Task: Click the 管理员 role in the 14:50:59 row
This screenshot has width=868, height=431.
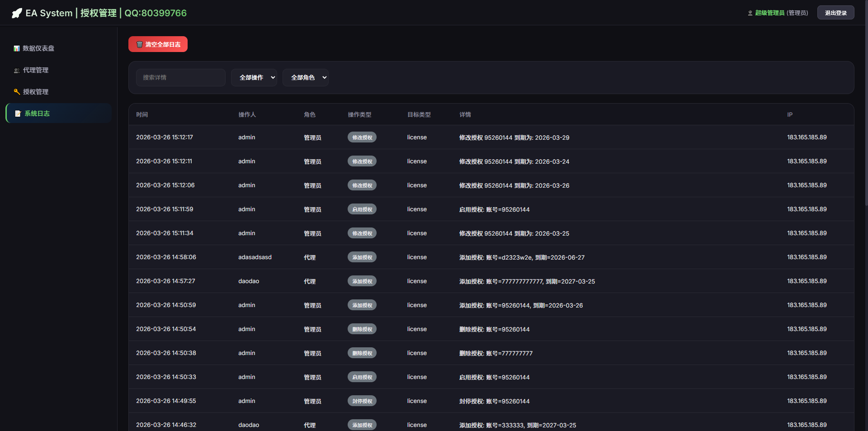Action: 312,305
